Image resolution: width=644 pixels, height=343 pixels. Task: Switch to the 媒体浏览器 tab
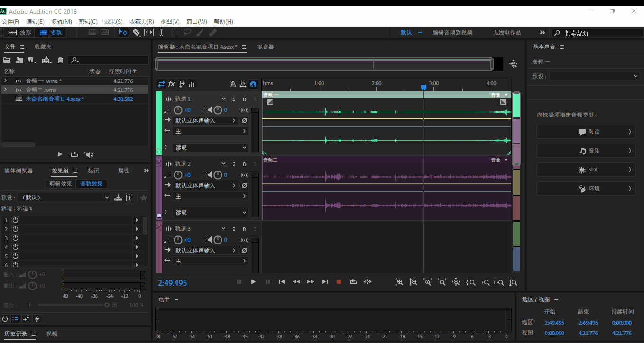(x=18, y=171)
